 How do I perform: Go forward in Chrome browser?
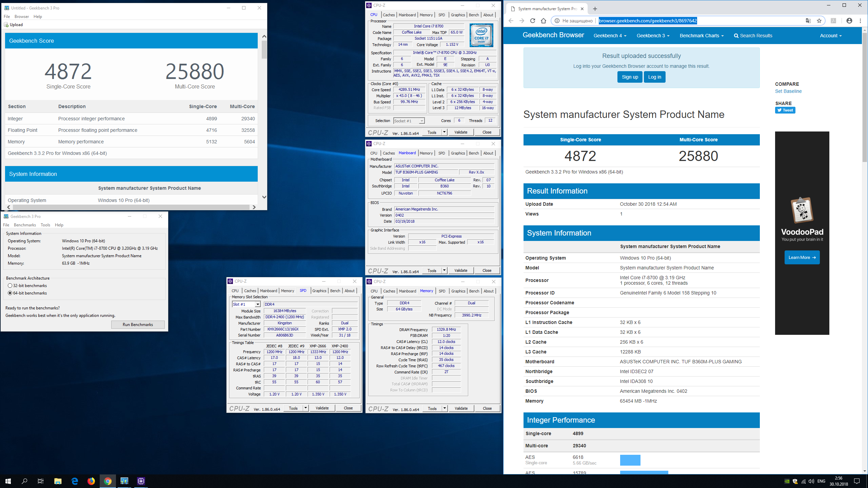tap(522, 21)
